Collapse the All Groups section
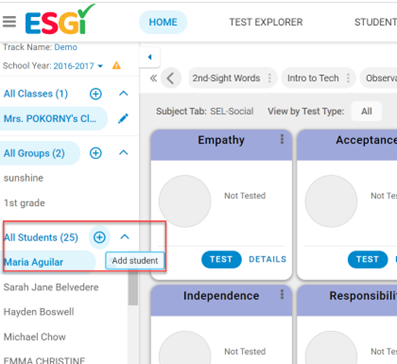Image resolution: width=397 pixels, height=364 pixels. (124, 153)
